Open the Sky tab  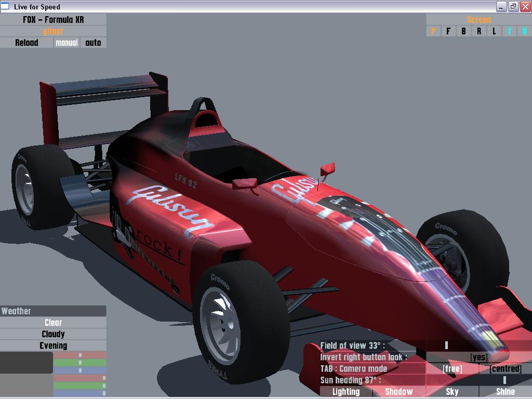click(x=453, y=392)
